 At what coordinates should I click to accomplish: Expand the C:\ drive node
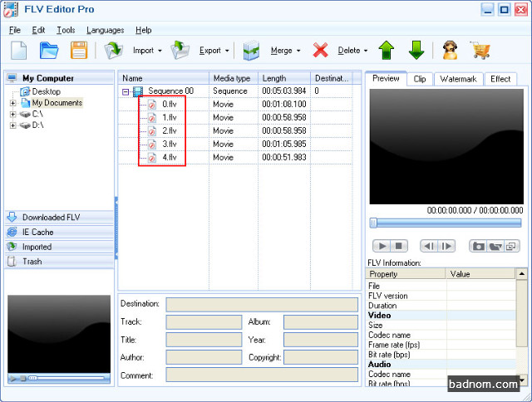tap(13, 115)
